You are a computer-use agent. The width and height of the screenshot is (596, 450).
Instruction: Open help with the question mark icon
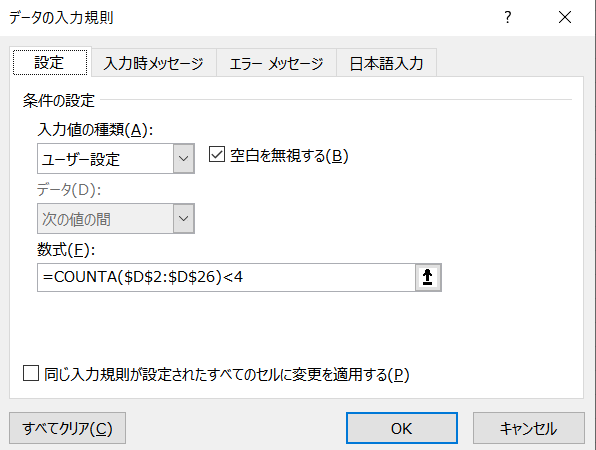(508, 17)
